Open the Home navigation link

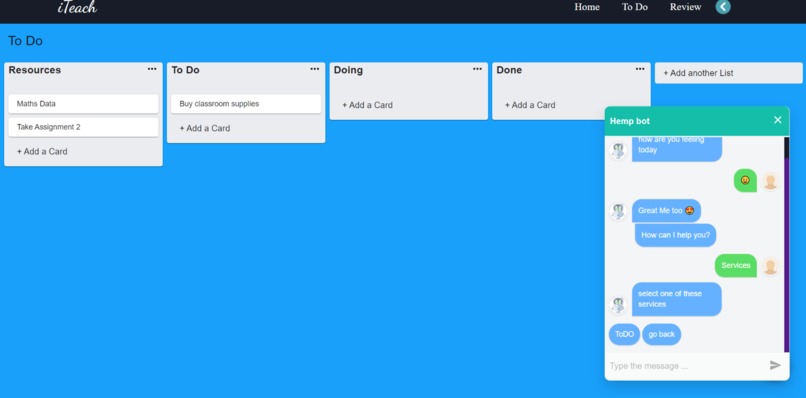click(587, 7)
